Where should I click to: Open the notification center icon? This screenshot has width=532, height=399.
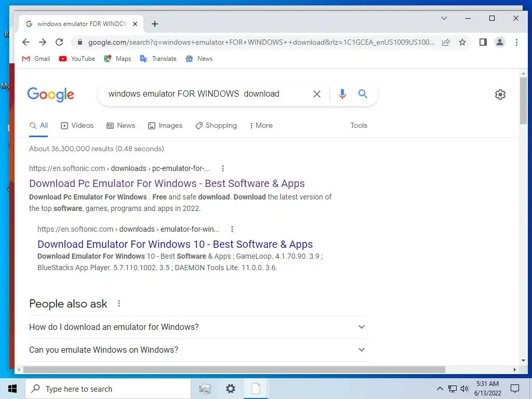coord(515,389)
